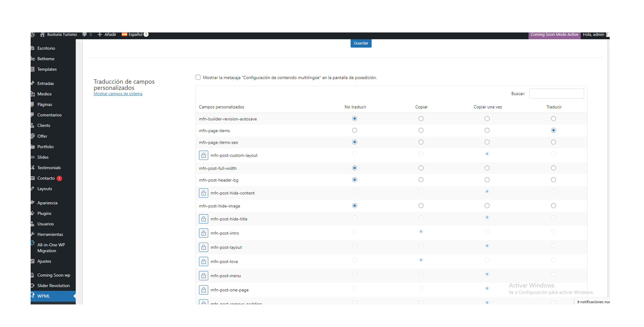Click the lock icon beside mfn-post-one-page
Viewport: 644px width, 327px height.
click(x=203, y=290)
